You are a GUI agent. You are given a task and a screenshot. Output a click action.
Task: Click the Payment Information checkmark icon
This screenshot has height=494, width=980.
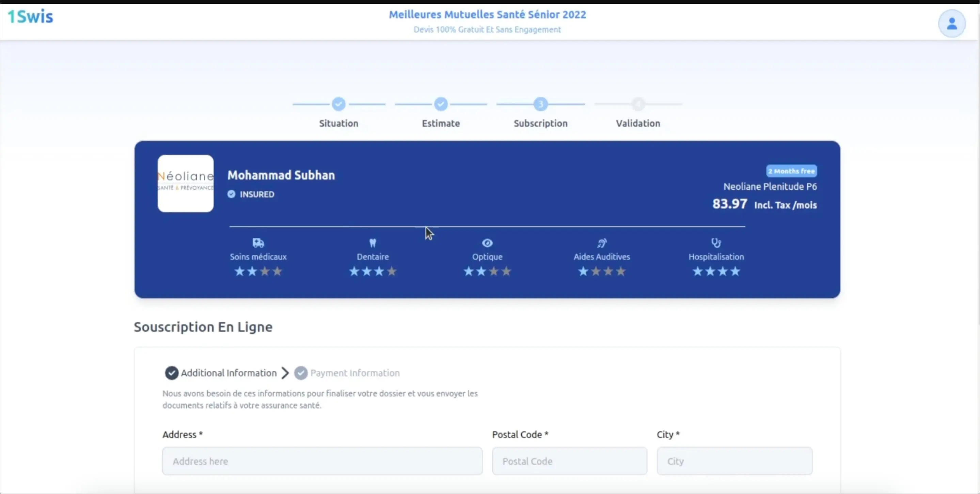(301, 373)
